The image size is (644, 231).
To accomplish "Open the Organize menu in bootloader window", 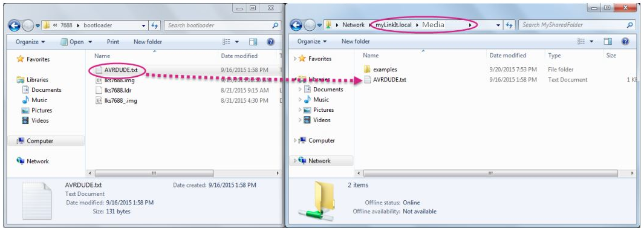I will 30,42.
